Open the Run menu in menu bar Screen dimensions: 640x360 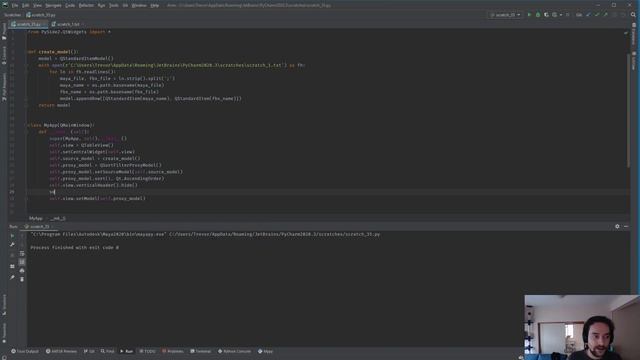point(101,5)
